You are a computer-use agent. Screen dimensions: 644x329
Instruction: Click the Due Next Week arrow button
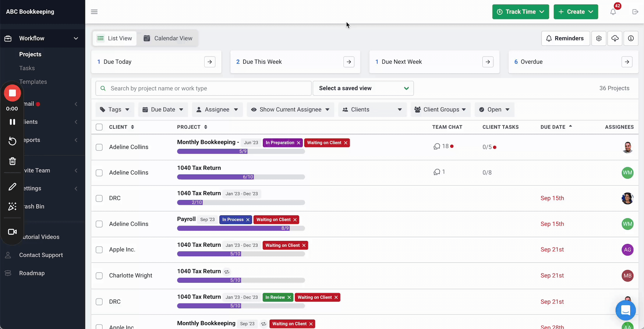(488, 62)
